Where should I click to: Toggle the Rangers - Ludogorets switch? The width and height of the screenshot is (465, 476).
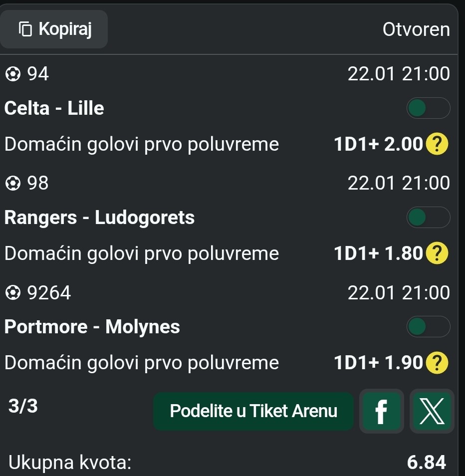[x=428, y=218]
